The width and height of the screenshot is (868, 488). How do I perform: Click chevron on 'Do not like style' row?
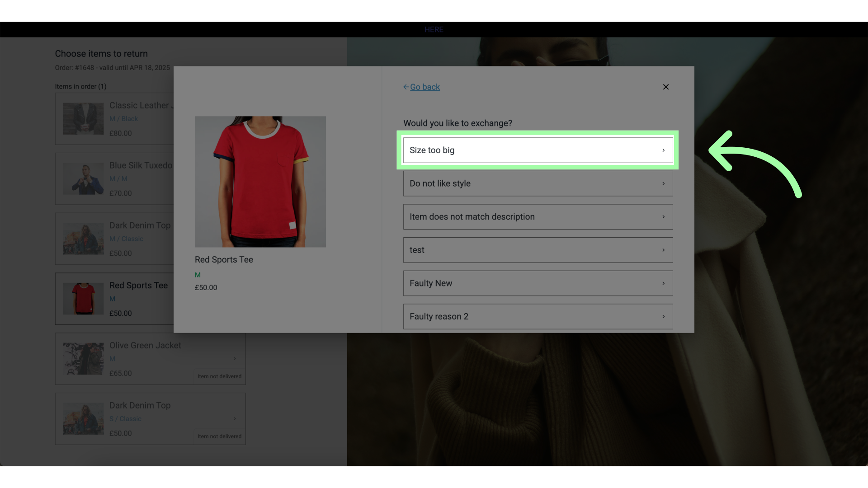tap(663, 183)
